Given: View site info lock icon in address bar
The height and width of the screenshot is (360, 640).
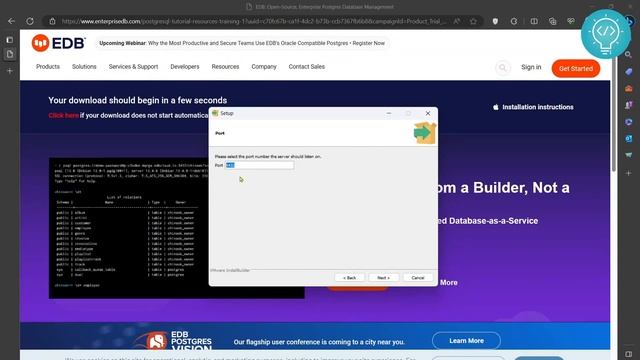Looking at the screenshot, I should 52,21.
